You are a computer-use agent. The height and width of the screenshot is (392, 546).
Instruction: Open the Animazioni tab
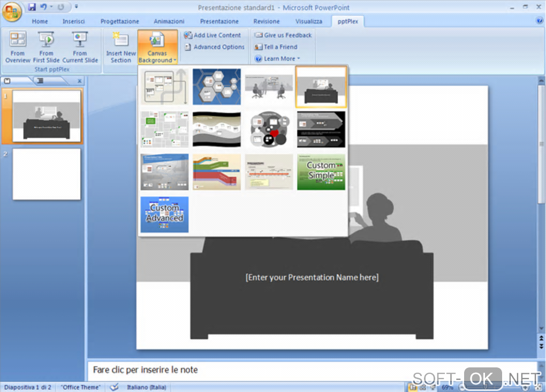(169, 21)
